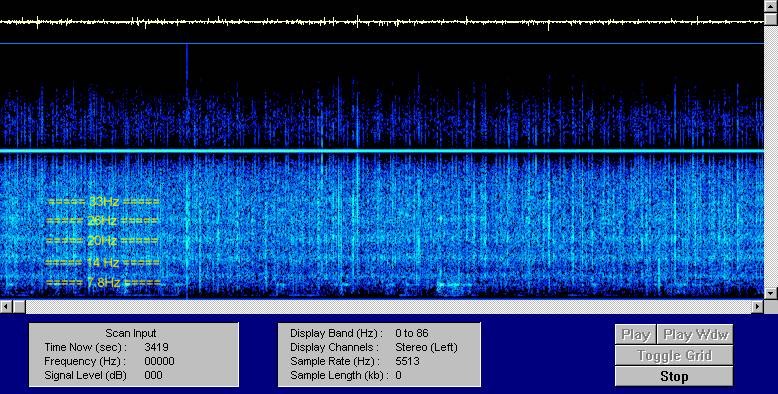The height and width of the screenshot is (394, 778).
Task: Click the Sample Rate value 5513
Action: point(407,361)
